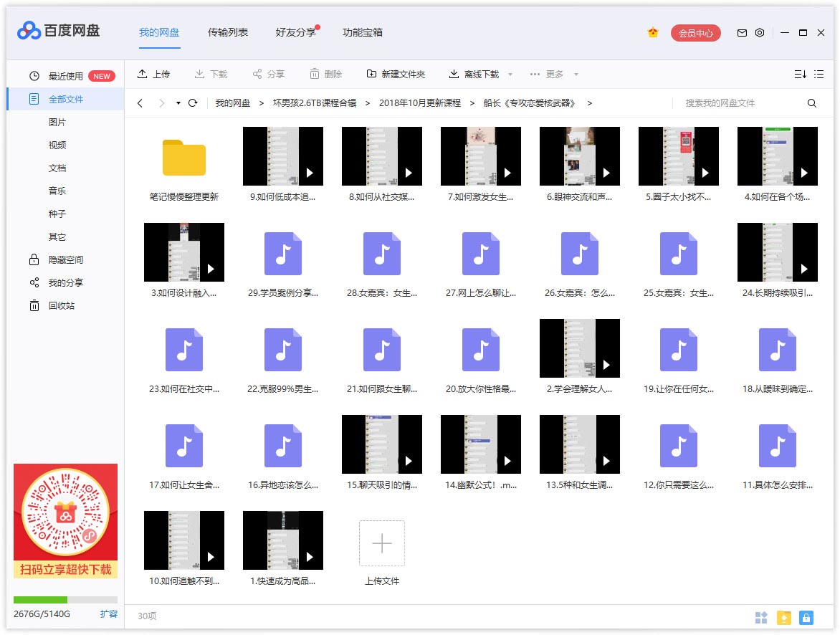Select 图片 category in sidebar
Image resolution: width=840 pixels, height=635 pixels.
pos(57,122)
